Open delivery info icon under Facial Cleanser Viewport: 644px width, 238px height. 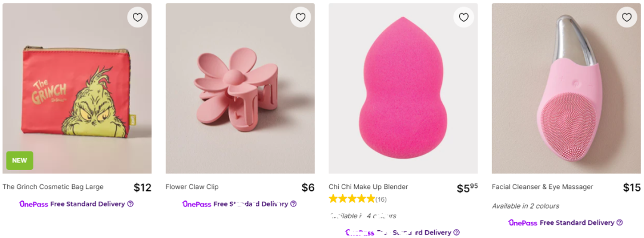click(620, 223)
